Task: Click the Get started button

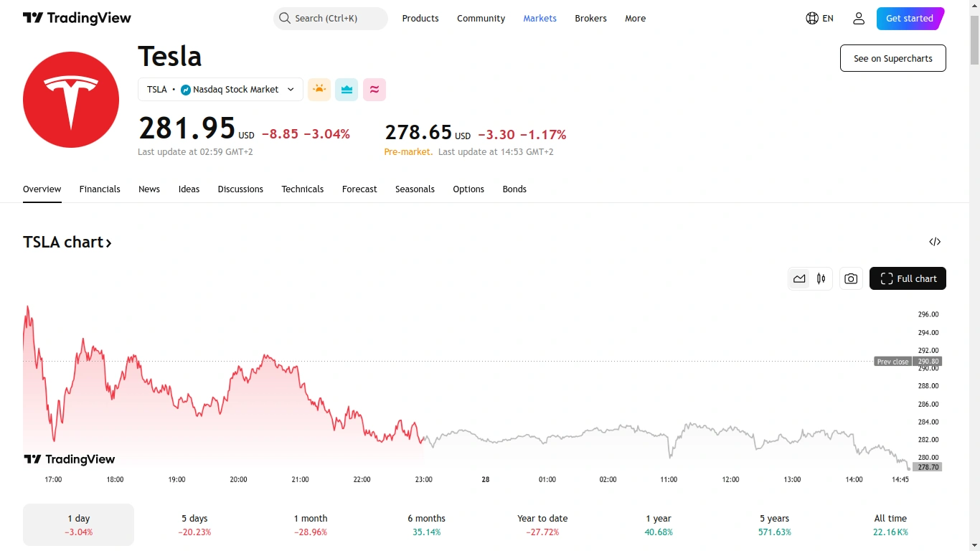Action: (x=910, y=19)
